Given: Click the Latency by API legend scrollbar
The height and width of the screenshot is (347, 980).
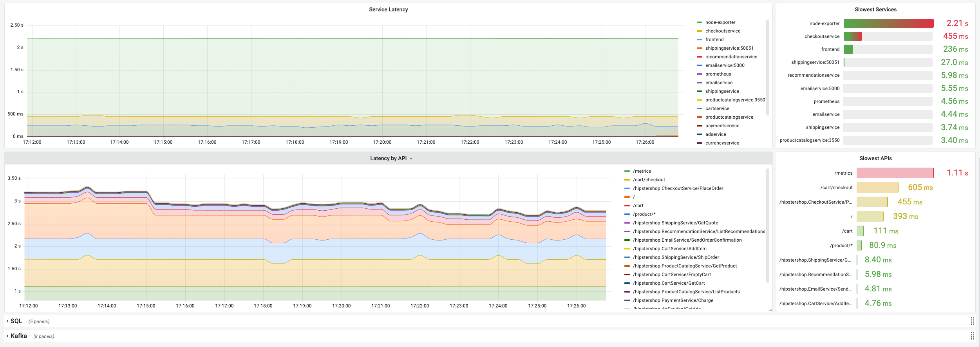Looking at the screenshot, I should [768, 225].
